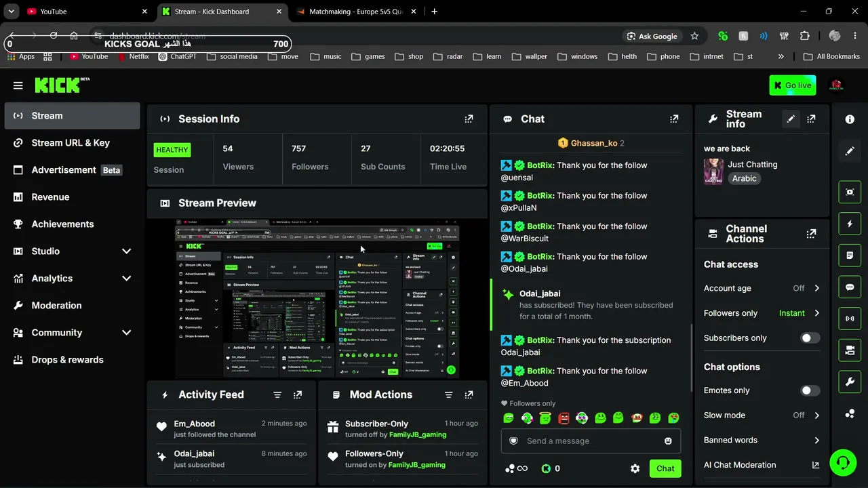Open Chrome extensions puzzle icon
Image resolution: width=868 pixels, height=488 pixels.
coord(805,36)
